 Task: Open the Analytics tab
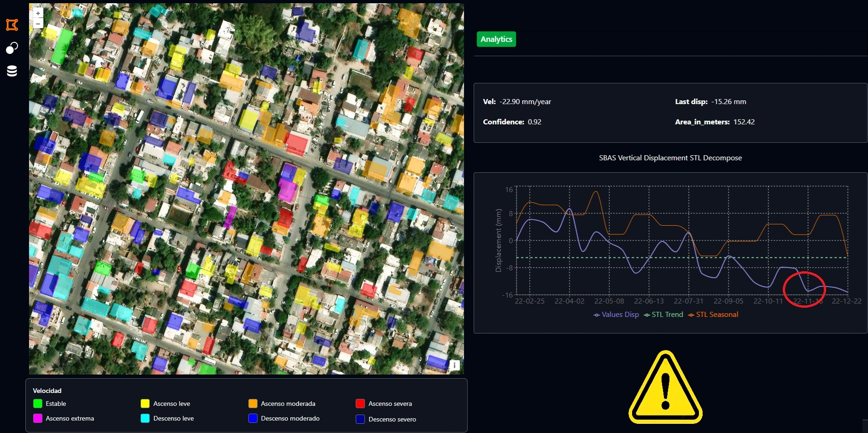(x=496, y=39)
